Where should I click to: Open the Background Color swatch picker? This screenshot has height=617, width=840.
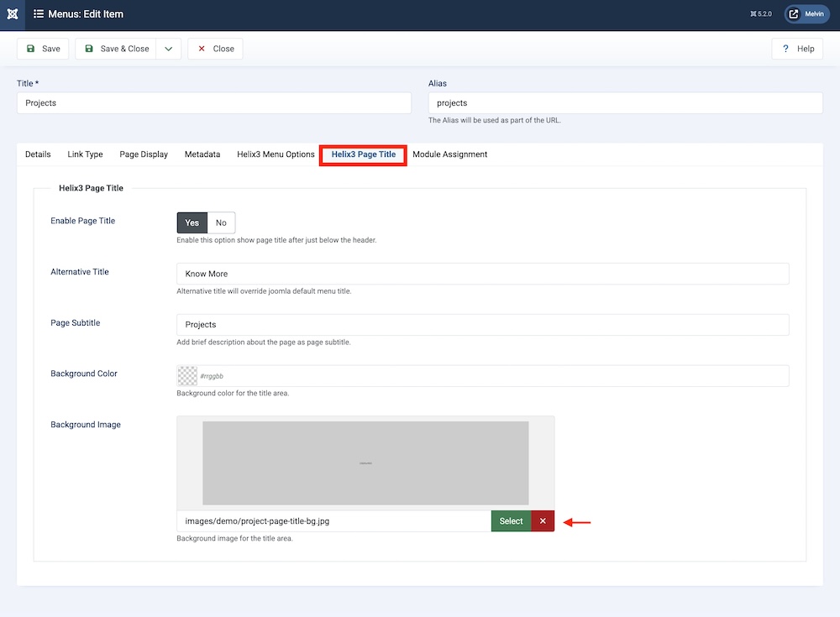click(x=187, y=376)
